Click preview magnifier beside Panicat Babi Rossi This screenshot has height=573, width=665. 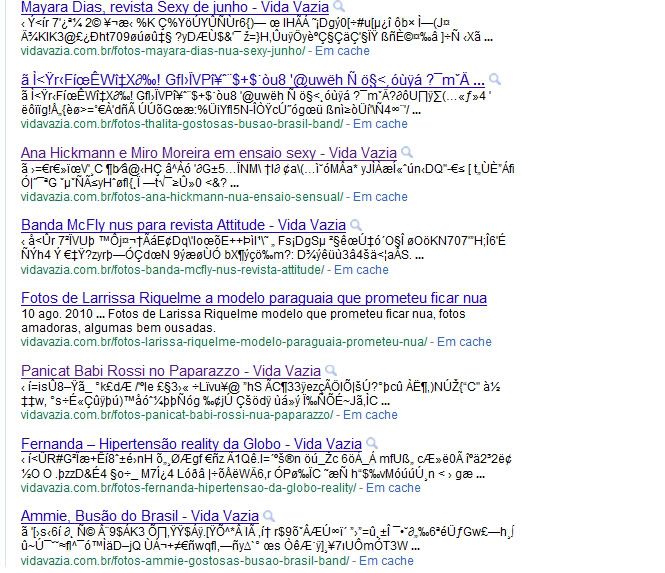click(331, 370)
